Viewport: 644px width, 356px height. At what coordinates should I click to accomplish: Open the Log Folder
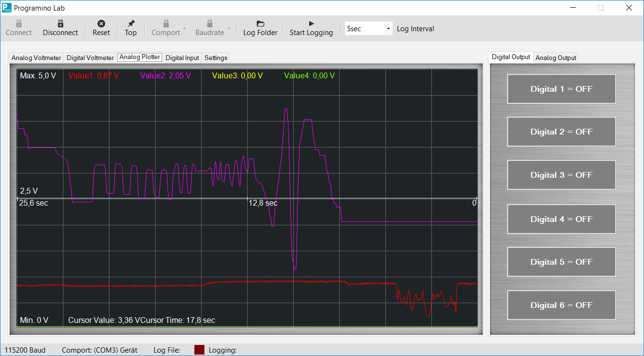click(x=260, y=27)
